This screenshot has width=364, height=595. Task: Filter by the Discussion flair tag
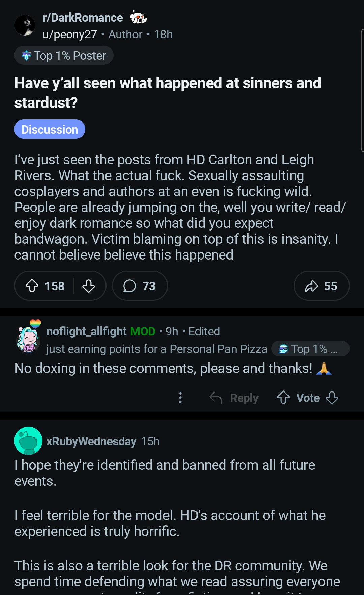[x=50, y=129]
